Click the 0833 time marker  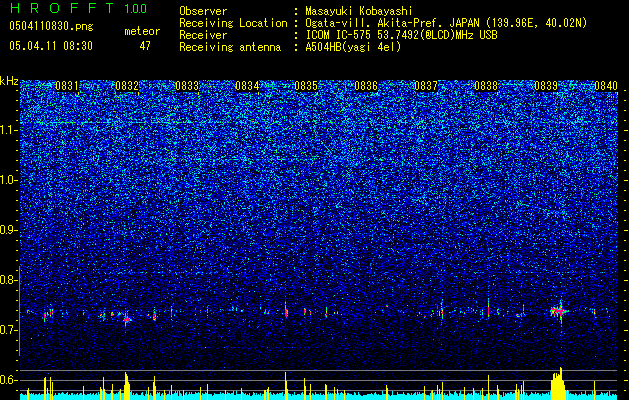(187, 86)
